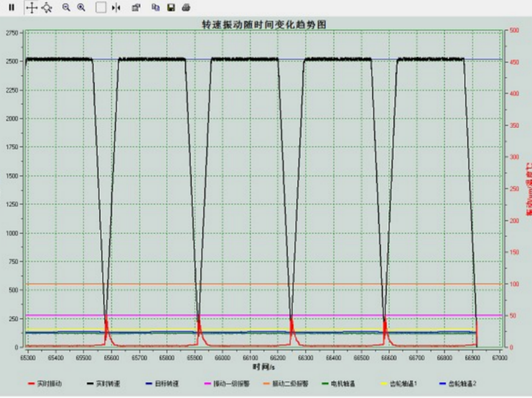Viewport: 532px width, 398px height.
Task: Click the zoom in magnifier icon
Action: coord(81,7)
